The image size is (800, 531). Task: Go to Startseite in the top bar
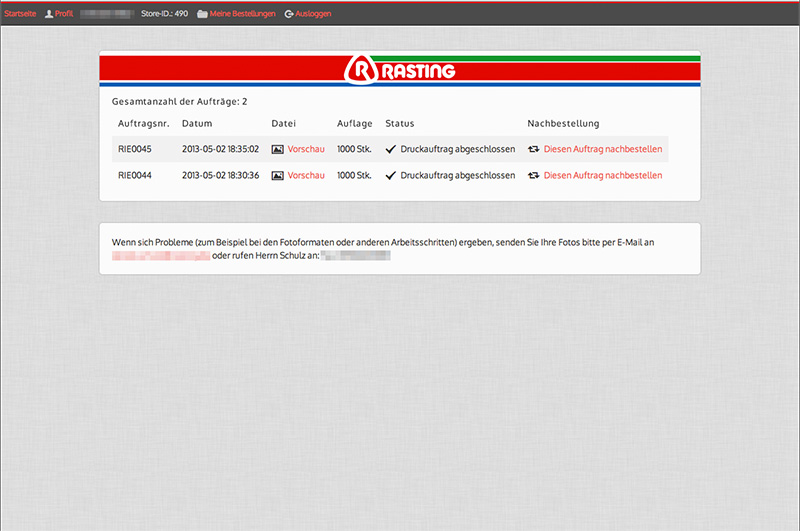20,14
